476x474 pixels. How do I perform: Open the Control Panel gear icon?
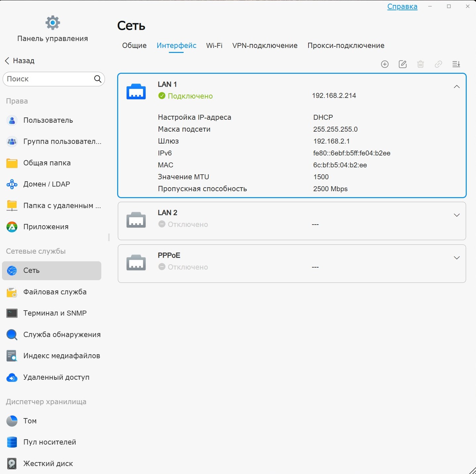click(53, 22)
